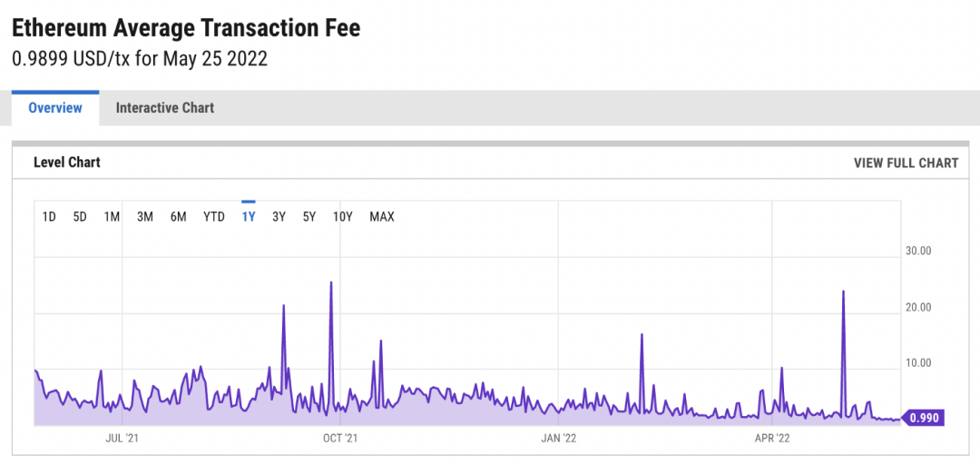Select the 3M time range
The image size is (980, 465).
(x=145, y=217)
